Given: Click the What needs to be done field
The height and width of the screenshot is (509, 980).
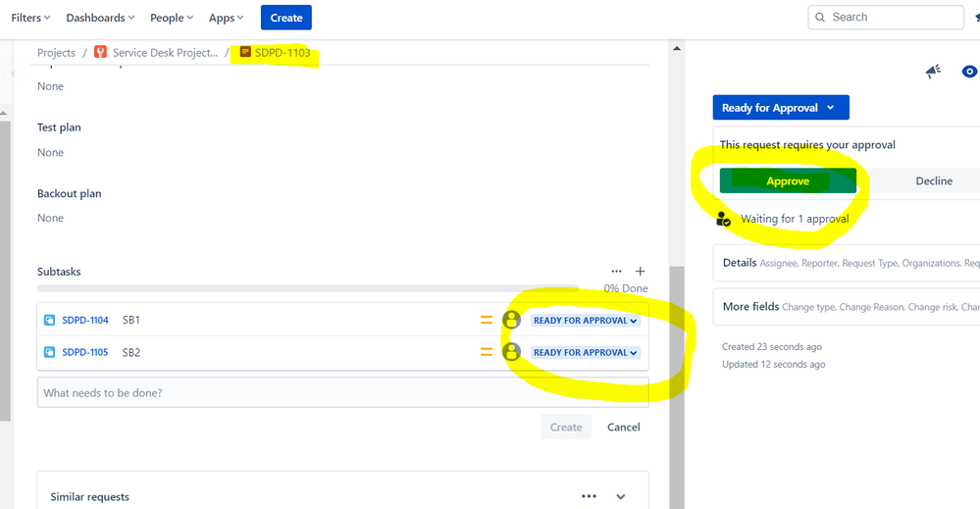Looking at the screenshot, I should pos(342,392).
